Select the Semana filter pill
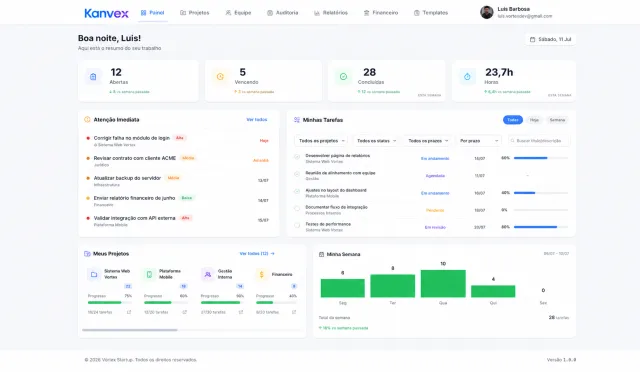640x372 pixels. coord(557,120)
